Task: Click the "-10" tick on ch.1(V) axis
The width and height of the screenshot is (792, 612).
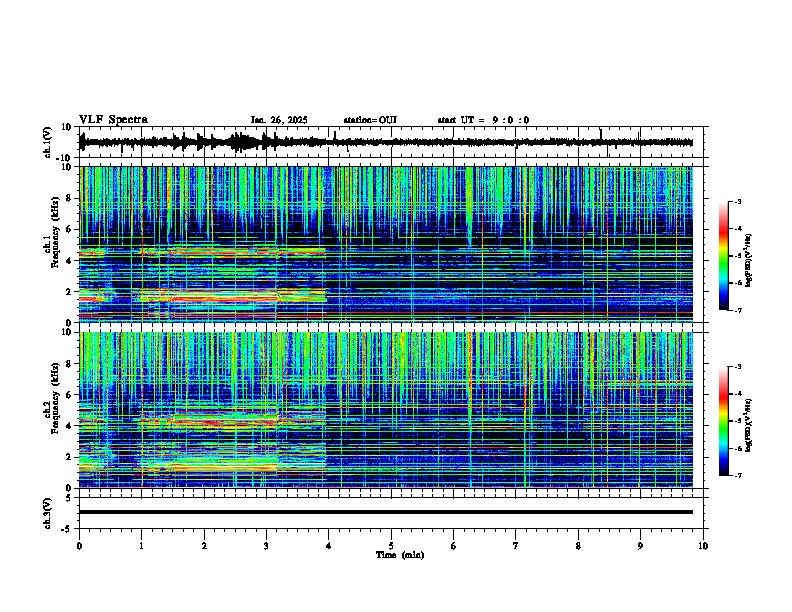Action: pyautogui.click(x=65, y=158)
